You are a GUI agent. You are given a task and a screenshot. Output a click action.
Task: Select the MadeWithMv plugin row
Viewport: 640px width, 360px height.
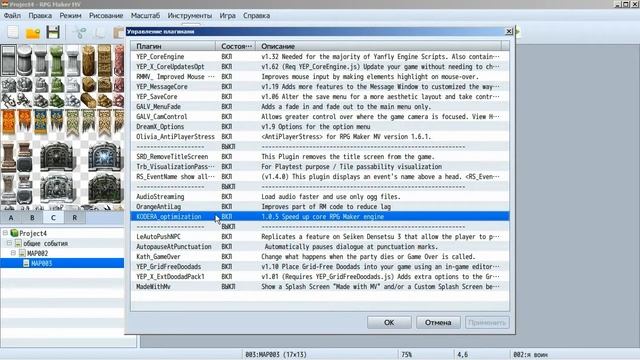click(320, 287)
